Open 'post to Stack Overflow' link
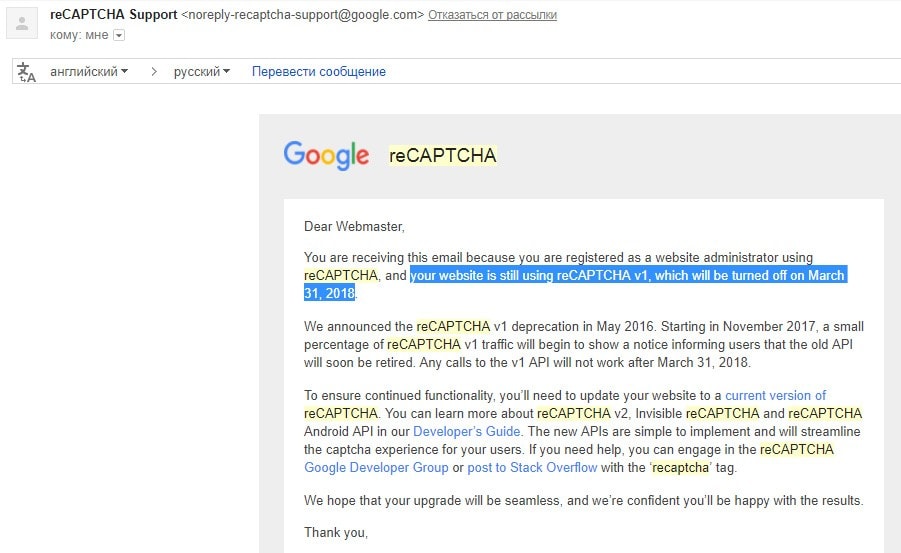 pyautogui.click(x=532, y=467)
